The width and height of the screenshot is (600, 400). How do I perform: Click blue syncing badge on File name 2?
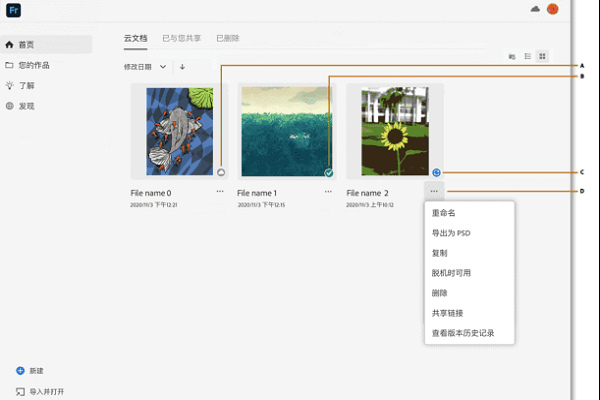pyautogui.click(x=436, y=172)
